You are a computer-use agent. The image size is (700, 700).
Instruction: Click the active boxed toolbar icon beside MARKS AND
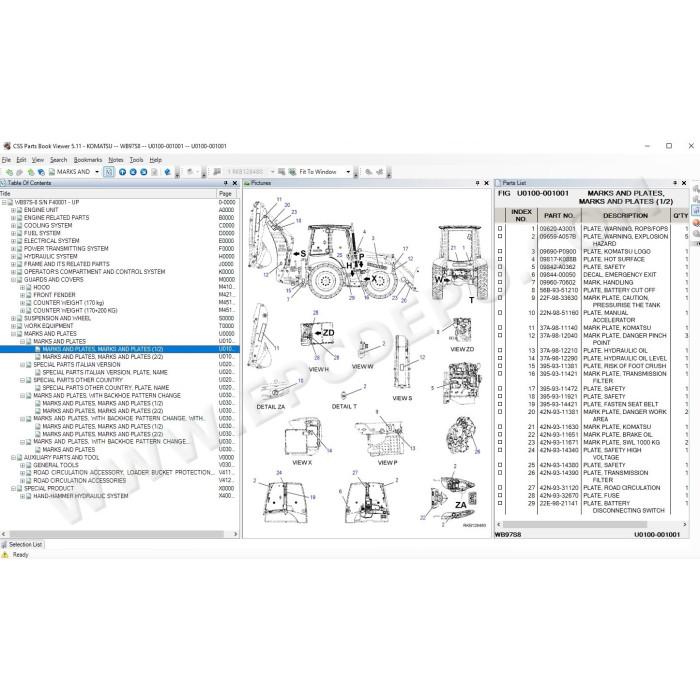click(108, 172)
